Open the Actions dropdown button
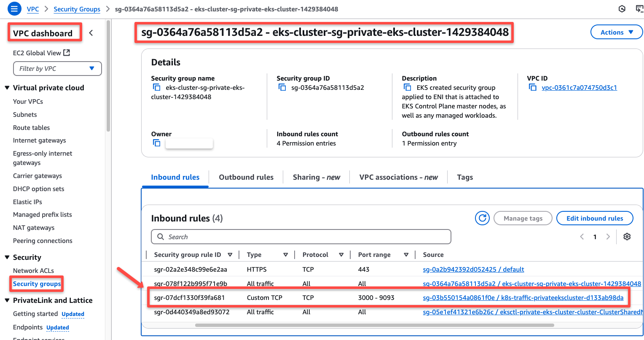Image resolution: width=644 pixels, height=340 pixels. (x=616, y=32)
